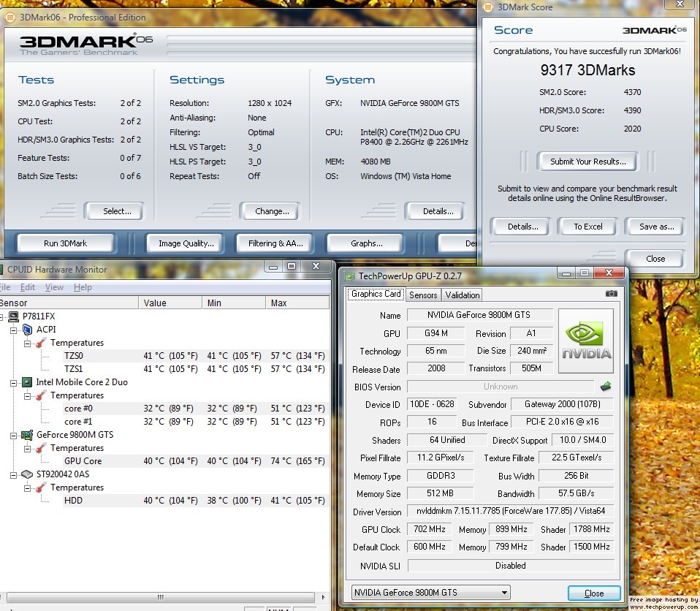Click Change... under Settings
700x611 pixels.
pyautogui.click(x=272, y=211)
